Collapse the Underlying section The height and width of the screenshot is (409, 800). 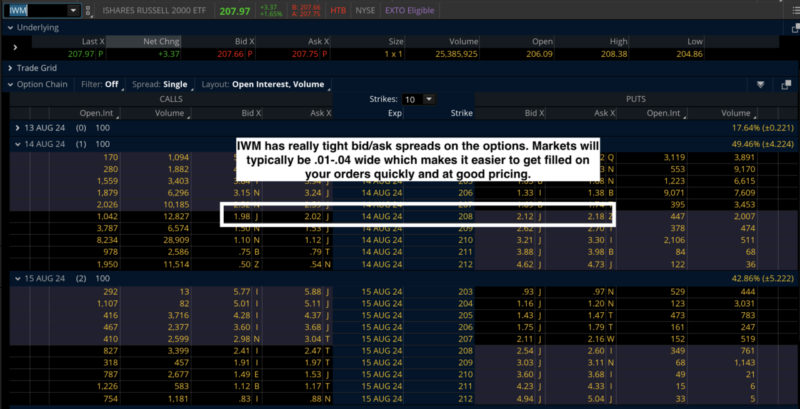pyautogui.click(x=8, y=27)
